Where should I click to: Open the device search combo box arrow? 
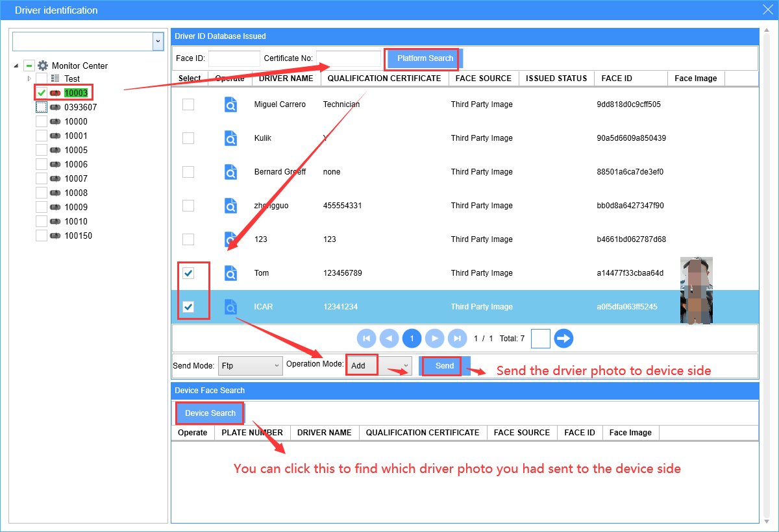click(x=158, y=41)
